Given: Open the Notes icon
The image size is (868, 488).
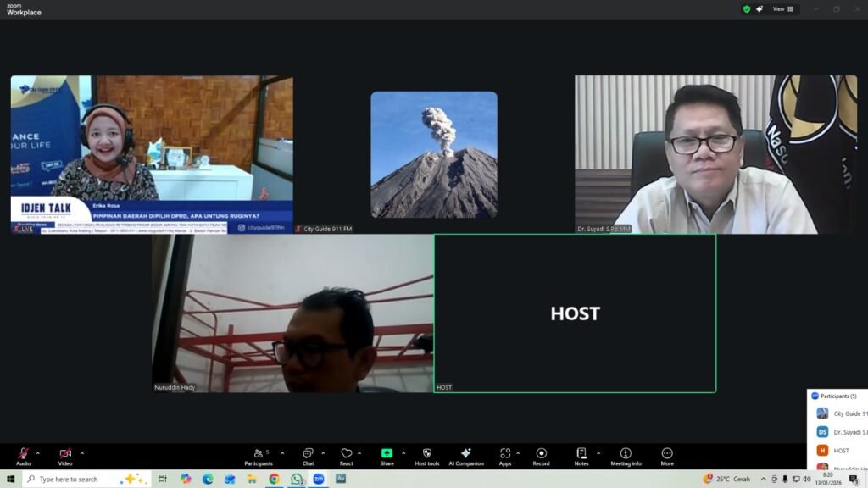Looking at the screenshot, I should click(x=581, y=454).
